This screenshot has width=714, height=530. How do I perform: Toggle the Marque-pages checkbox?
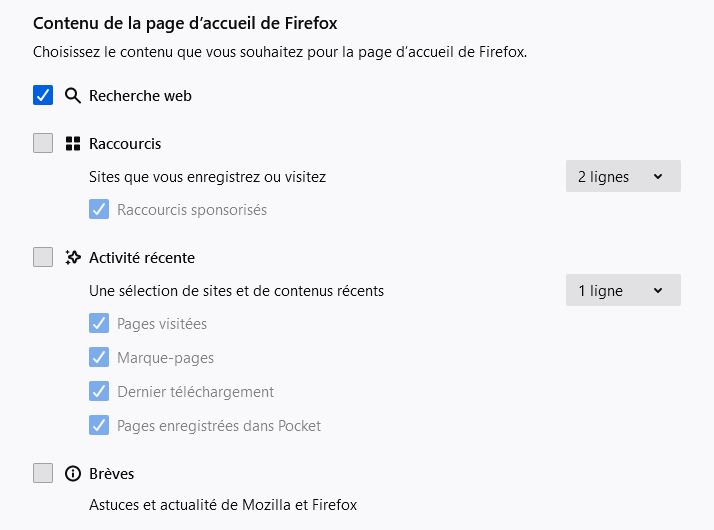point(99,358)
